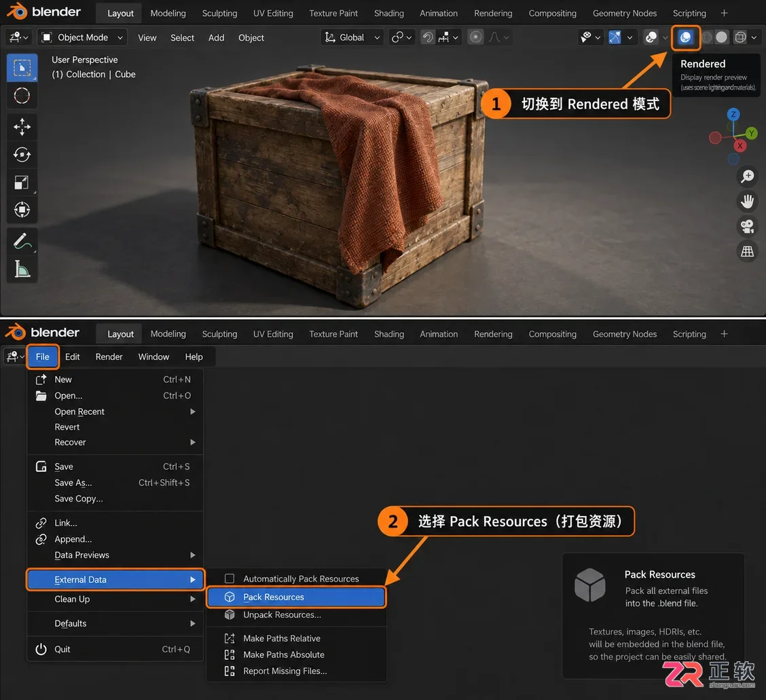The height and width of the screenshot is (700, 766).
Task: Open the File menu
Action: pos(43,357)
